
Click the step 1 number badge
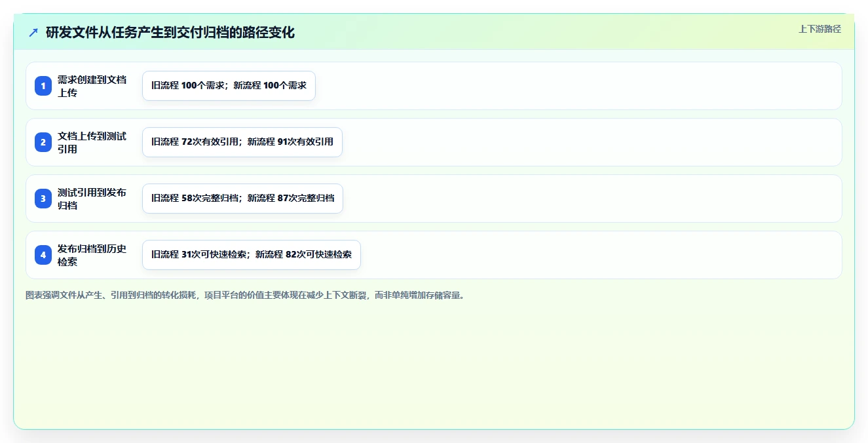coord(43,86)
